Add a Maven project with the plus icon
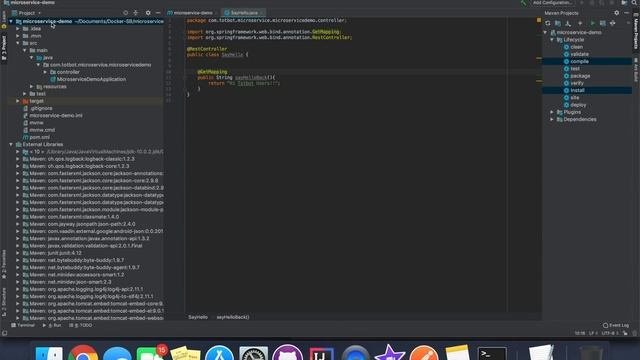 [x=580, y=23]
